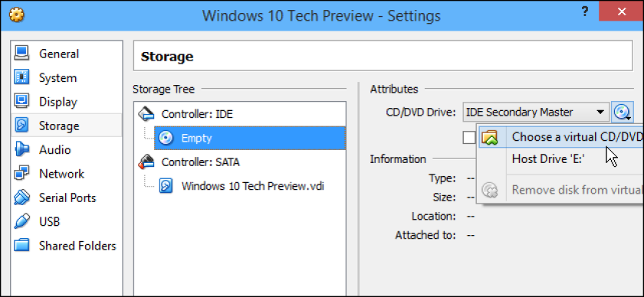Screen dimensions: 644x297
Task: Click the CD icon button to choose a disk
Action: click(x=622, y=112)
